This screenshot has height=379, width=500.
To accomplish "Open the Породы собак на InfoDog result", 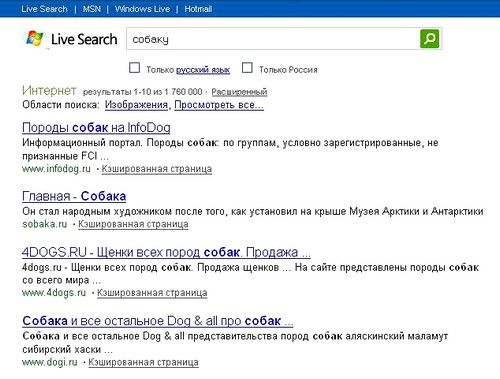I will [96, 128].
